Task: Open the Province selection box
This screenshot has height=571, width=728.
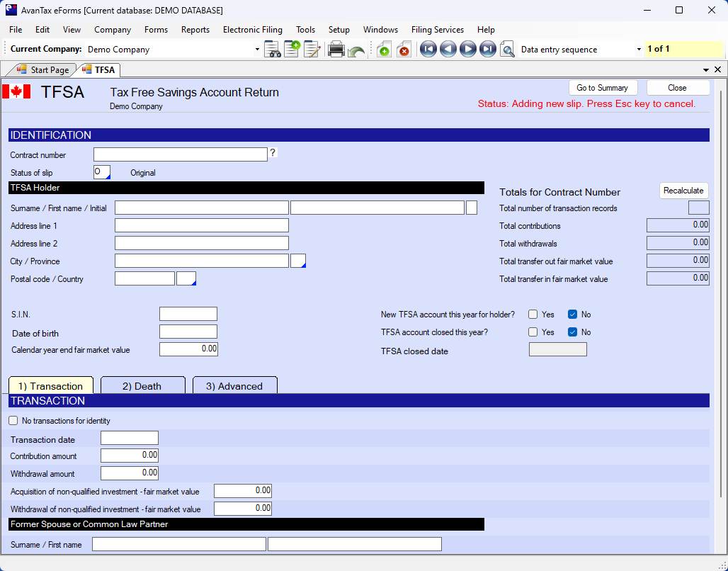Action: click(x=298, y=261)
